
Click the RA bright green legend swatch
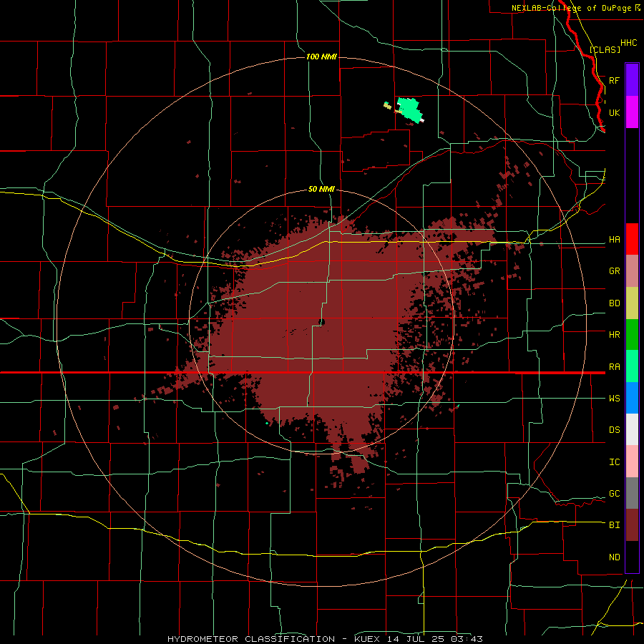632,366
